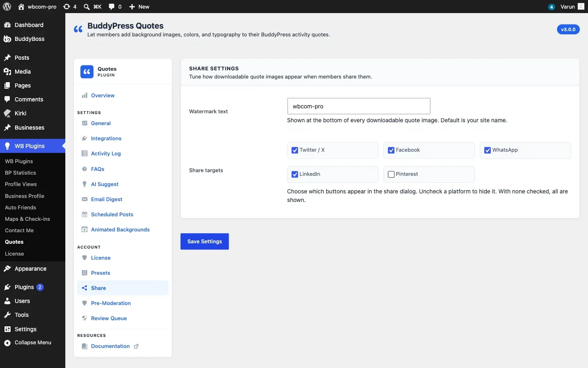Click the Documentation external link icon
588x368 pixels.
pos(136,346)
